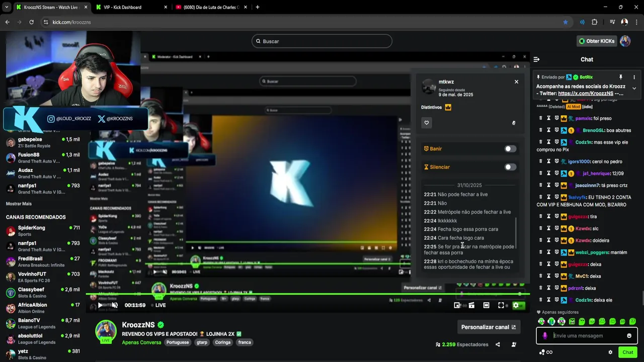Click the heart icon under Distintivos
644x362 pixels.
(427, 123)
